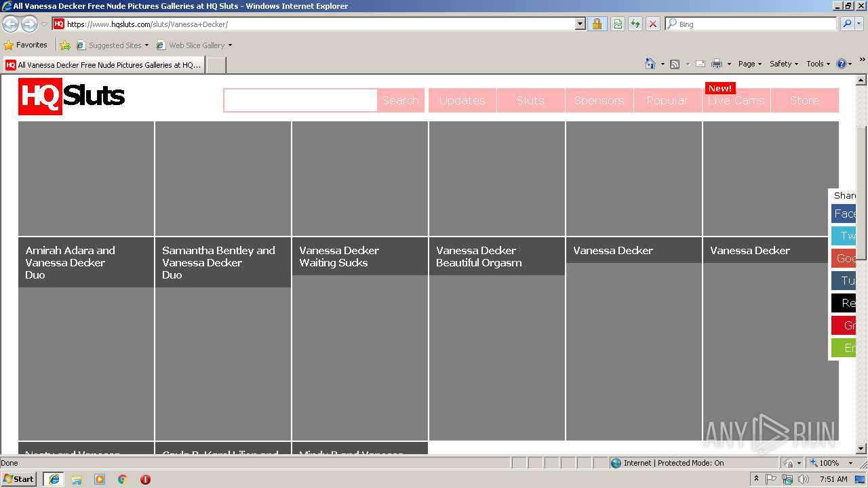The width and height of the screenshot is (868, 488).
Task: Open Windows Explorer folder icon on taskbar
Action: click(77, 479)
